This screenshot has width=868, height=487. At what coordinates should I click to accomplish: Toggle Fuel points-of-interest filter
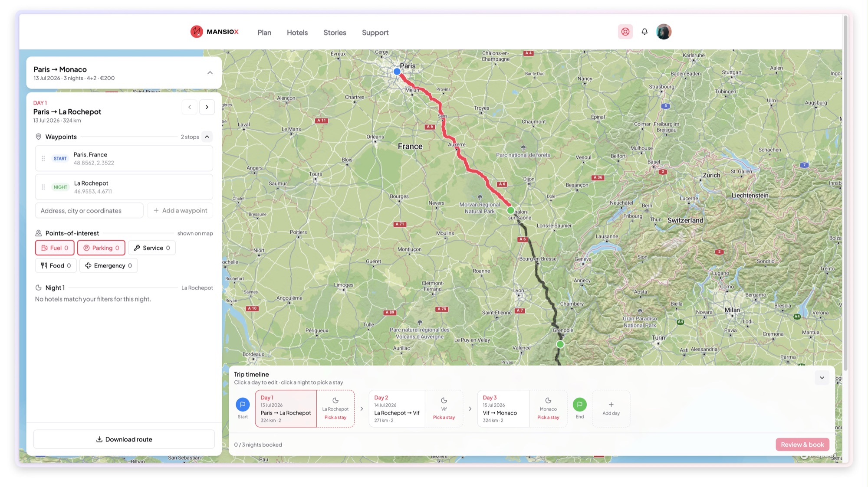point(55,248)
